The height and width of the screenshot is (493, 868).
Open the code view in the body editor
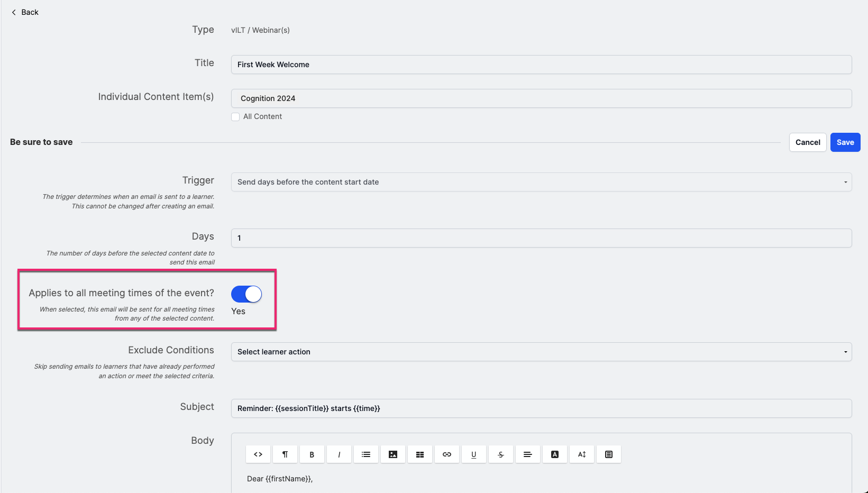pyautogui.click(x=258, y=454)
